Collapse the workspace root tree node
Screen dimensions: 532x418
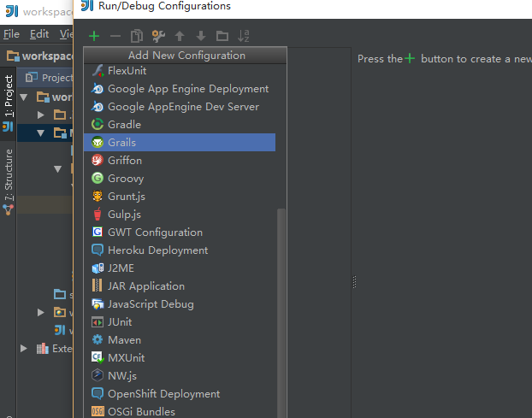[x=23, y=98]
